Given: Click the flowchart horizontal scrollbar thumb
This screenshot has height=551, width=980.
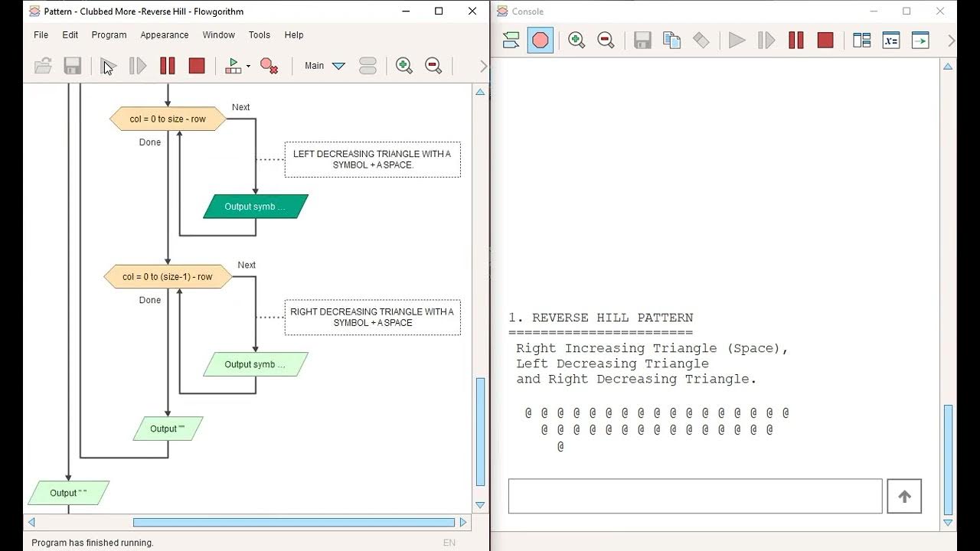Looking at the screenshot, I should [294, 523].
